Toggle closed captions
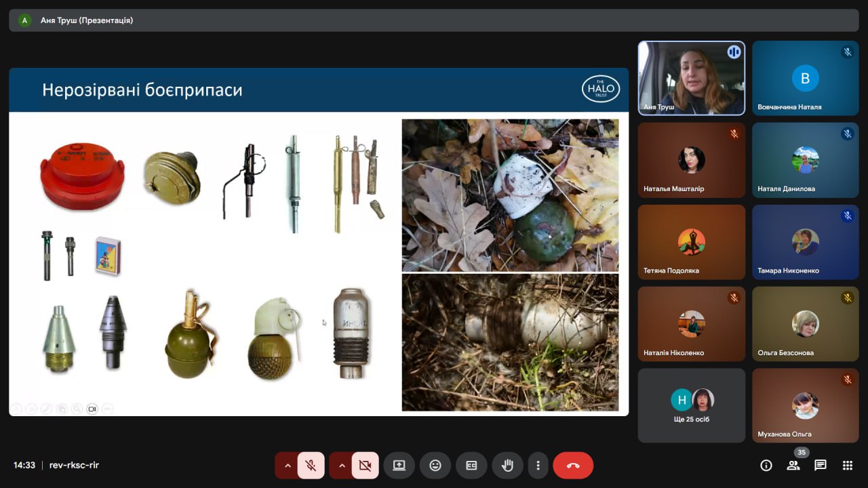Viewport: 868px width, 488px height. 471,466
